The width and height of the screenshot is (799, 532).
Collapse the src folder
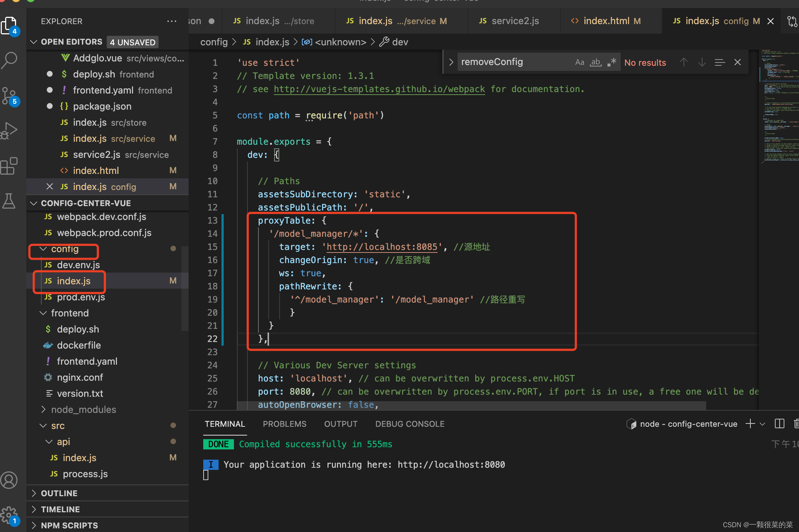(43, 426)
